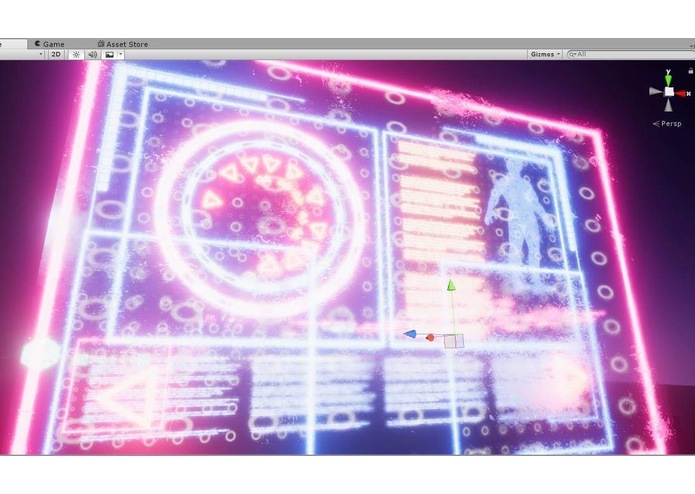Click the scene gizmo center cube

[x=669, y=92]
